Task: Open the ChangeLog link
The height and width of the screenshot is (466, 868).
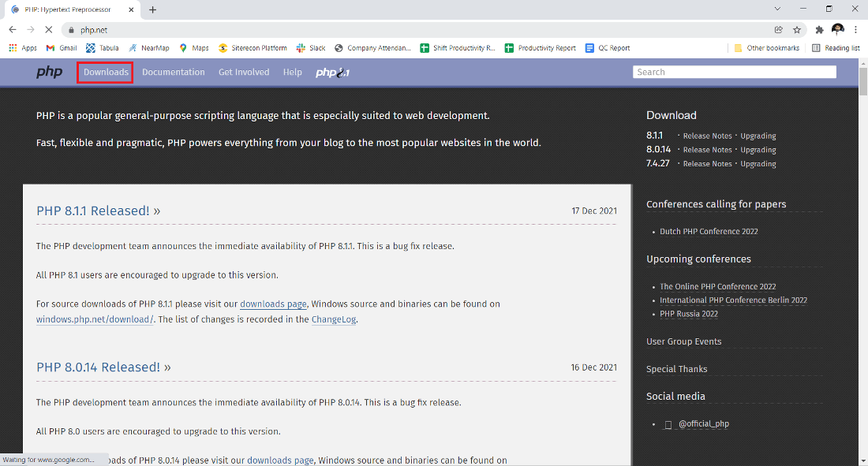Action: 334,319
